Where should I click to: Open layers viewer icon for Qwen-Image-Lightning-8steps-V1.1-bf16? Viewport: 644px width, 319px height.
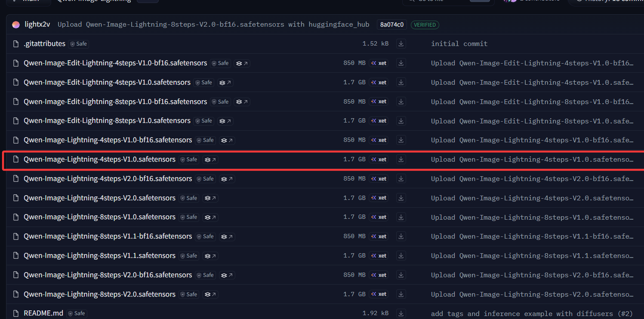click(227, 236)
